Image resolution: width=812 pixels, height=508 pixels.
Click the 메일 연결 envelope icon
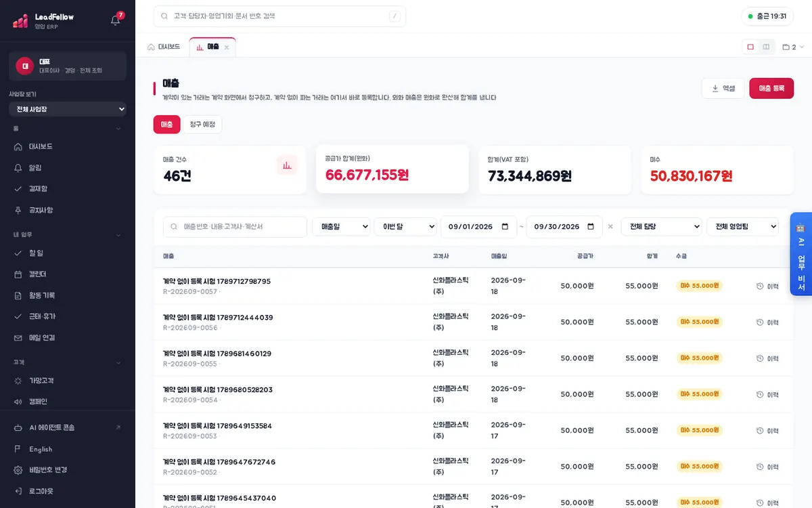18,337
